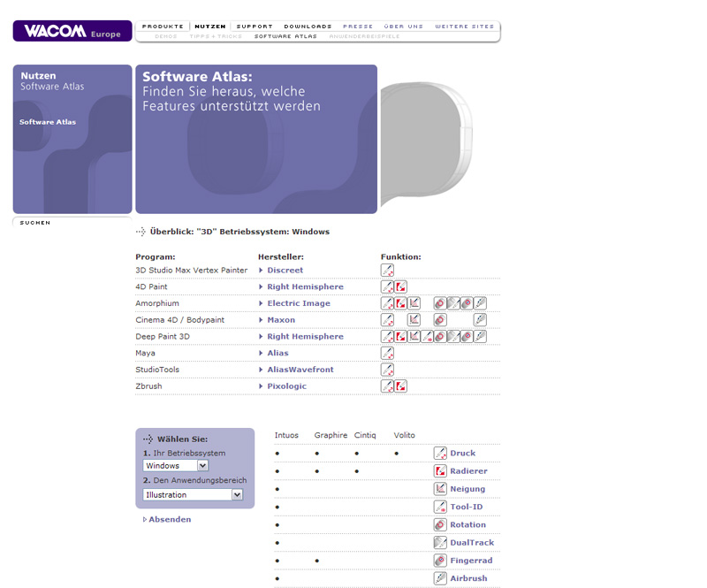The width and height of the screenshot is (707, 588).
Task: Go to Downloads in the navigation bar
Action: pos(308,27)
